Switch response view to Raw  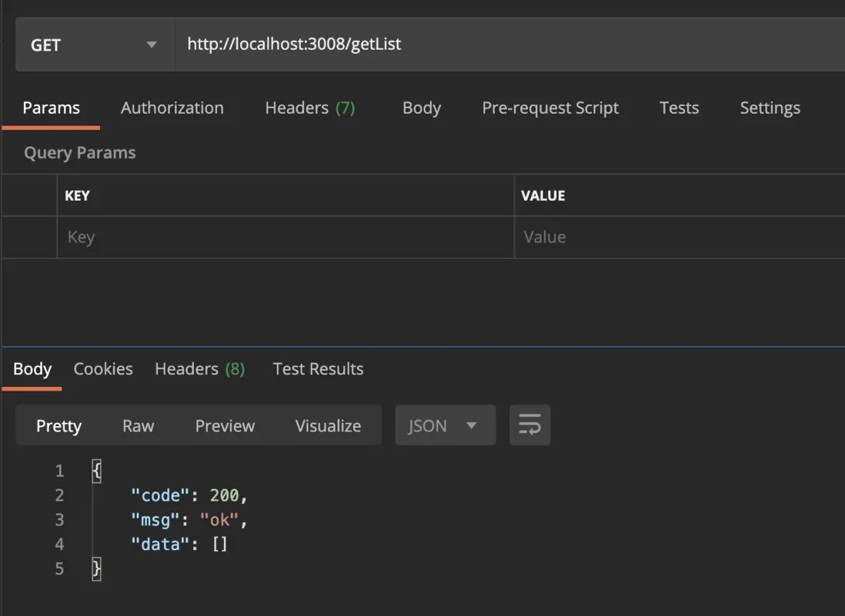click(138, 426)
